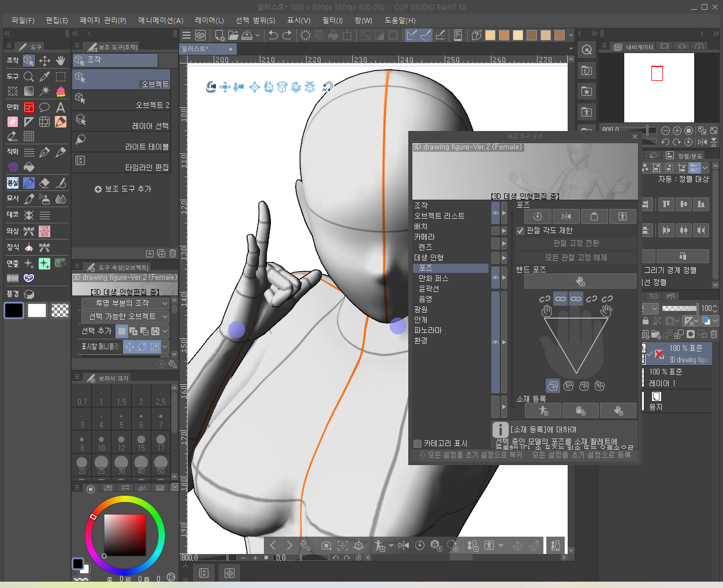Select the 레이어 선택 sub tool
The height and width of the screenshot is (588, 723).
point(121,121)
